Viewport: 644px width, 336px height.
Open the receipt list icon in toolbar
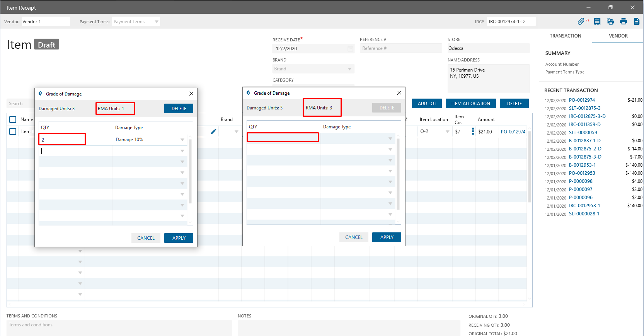597,22
